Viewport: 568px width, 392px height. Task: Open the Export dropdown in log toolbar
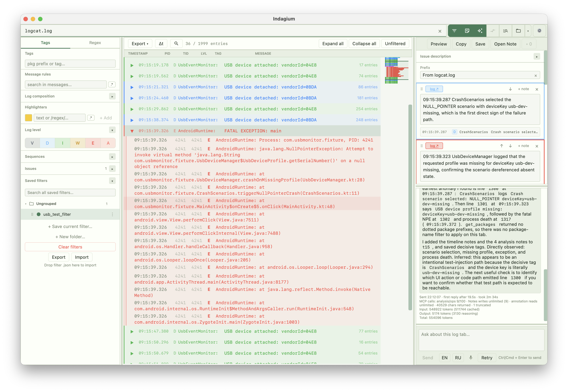140,44
